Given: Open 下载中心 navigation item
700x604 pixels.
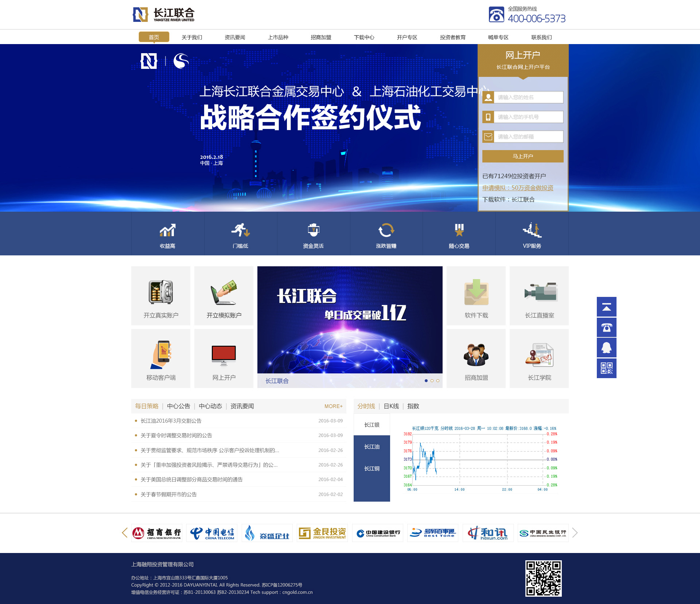Looking at the screenshot, I should [364, 37].
